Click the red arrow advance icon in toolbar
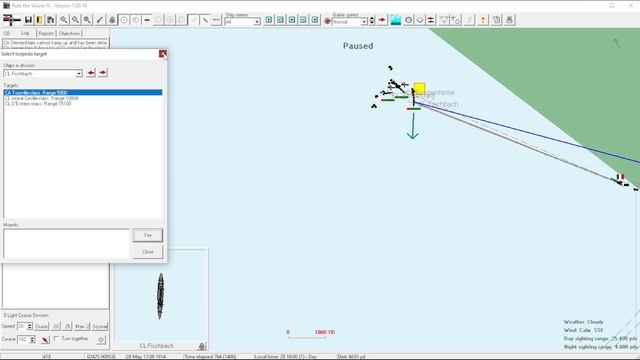Image resolution: width=640 pixels, height=360 pixels. pyautogui.click(x=382, y=20)
